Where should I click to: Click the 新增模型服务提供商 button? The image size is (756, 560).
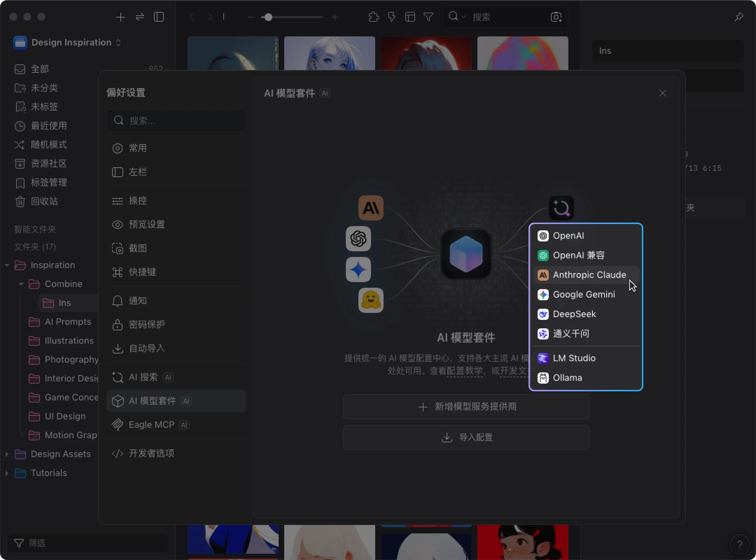(x=466, y=407)
